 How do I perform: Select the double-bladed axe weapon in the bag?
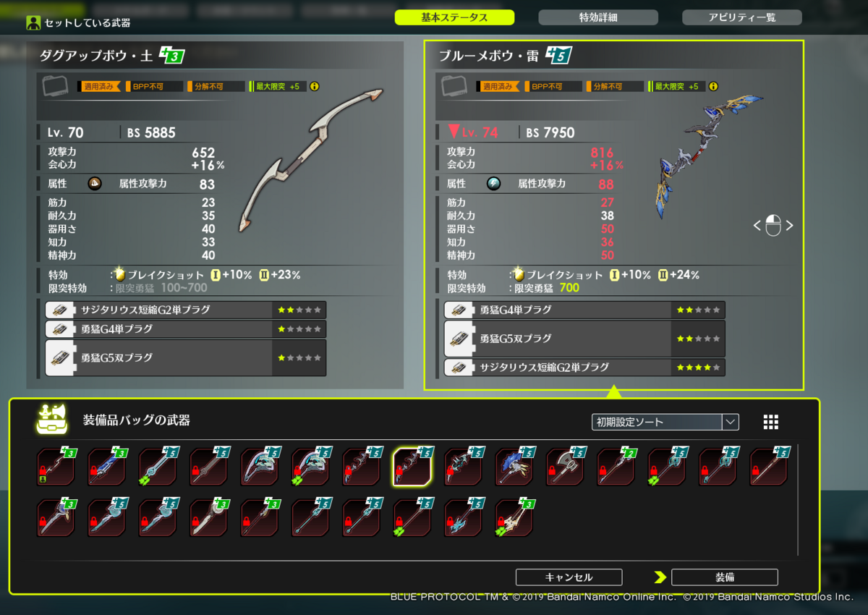[565, 467]
